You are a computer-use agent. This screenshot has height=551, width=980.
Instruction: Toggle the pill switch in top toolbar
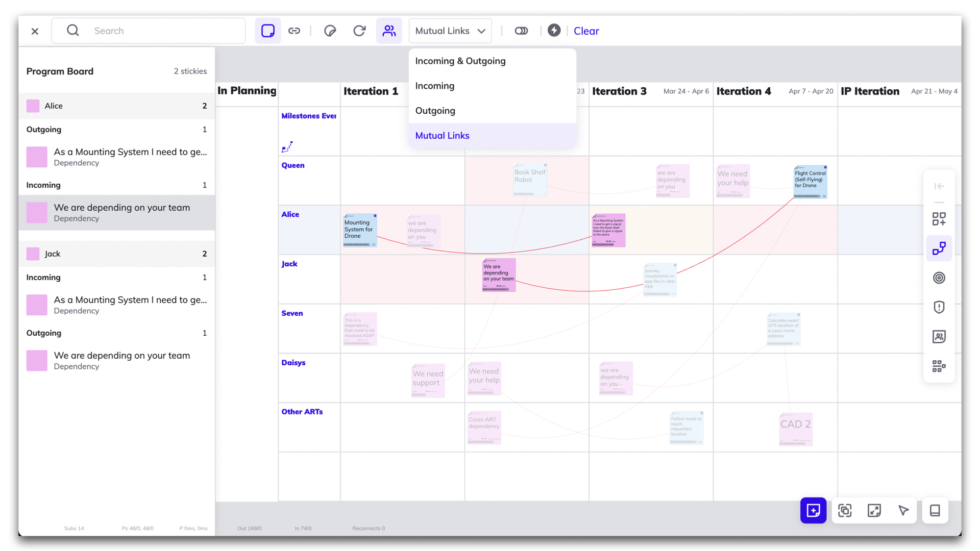point(521,31)
